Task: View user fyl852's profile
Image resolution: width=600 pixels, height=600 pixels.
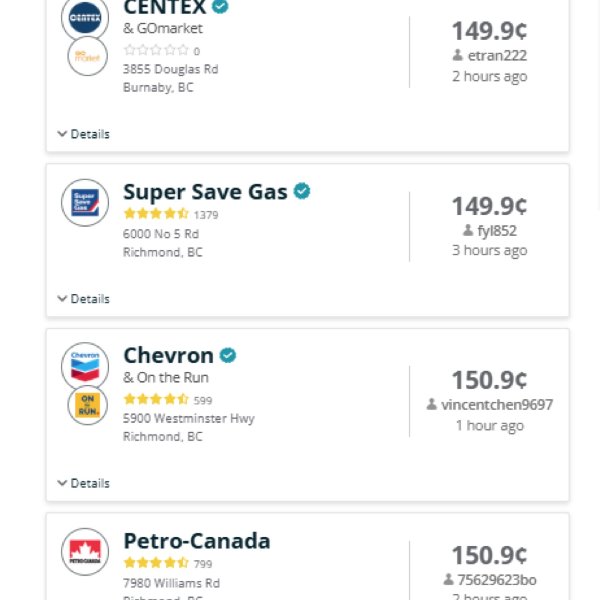Action: tap(496, 231)
